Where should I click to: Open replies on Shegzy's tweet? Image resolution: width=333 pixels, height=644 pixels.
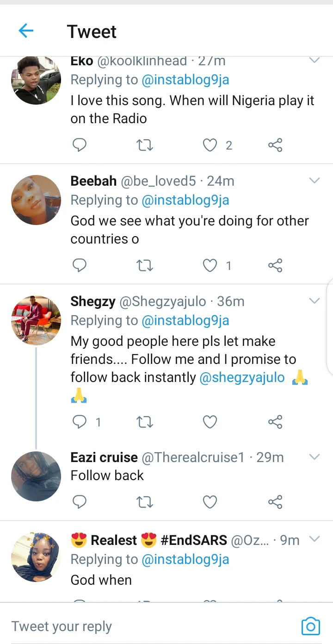tap(80, 422)
